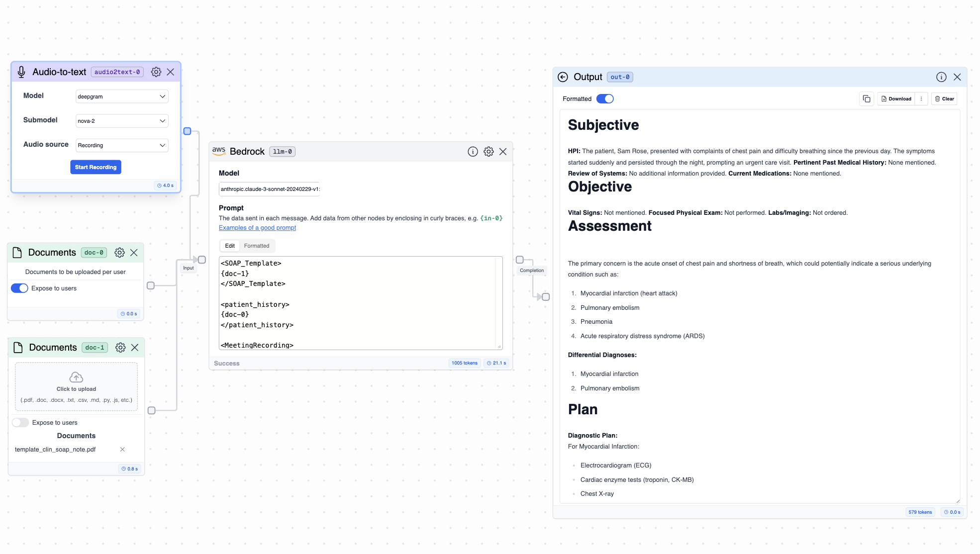Image resolution: width=980 pixels, height=554 pixels.
Task: Switch to the Formatted tab in Bedrock prompt
Action: pos(257,246)
